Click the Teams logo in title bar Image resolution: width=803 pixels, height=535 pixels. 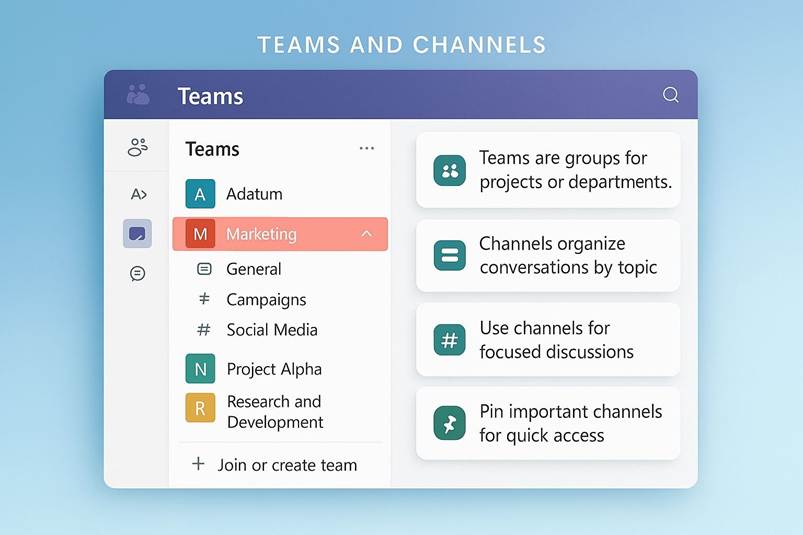click(x=138, y=95)
